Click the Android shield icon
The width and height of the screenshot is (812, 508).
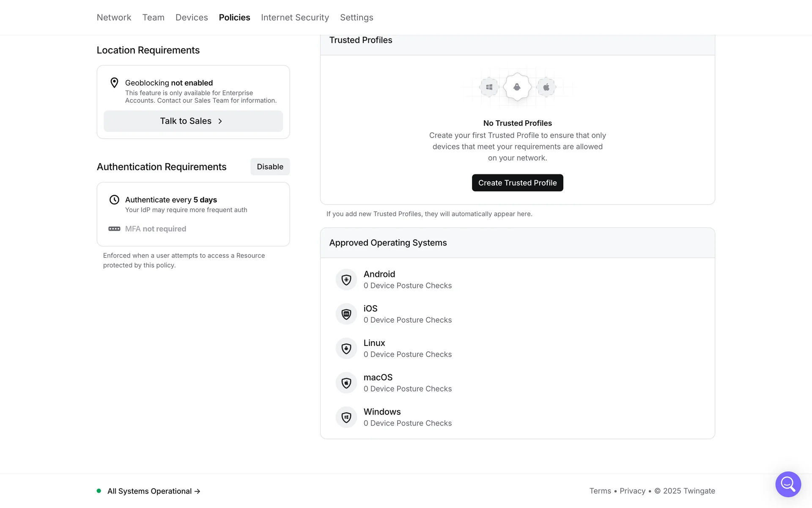point(346,280)
